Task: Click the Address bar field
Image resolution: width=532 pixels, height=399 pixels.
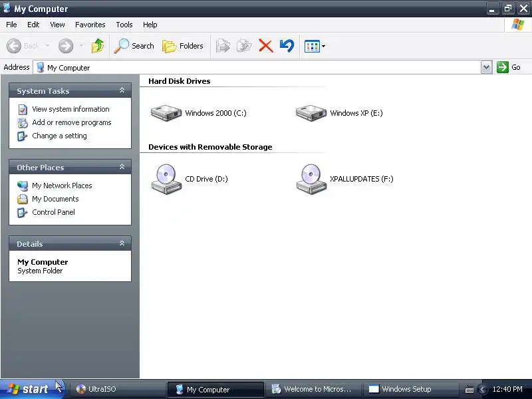Action: pyautogui.click(x=257, y=67)
